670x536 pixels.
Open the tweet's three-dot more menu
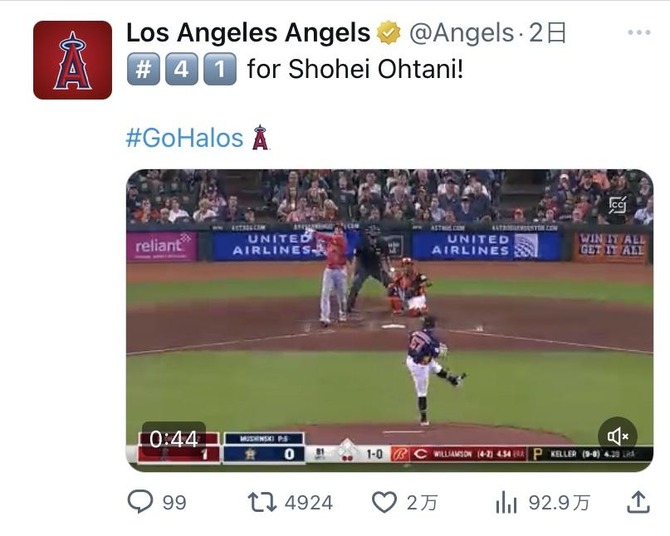click(638, 33)
